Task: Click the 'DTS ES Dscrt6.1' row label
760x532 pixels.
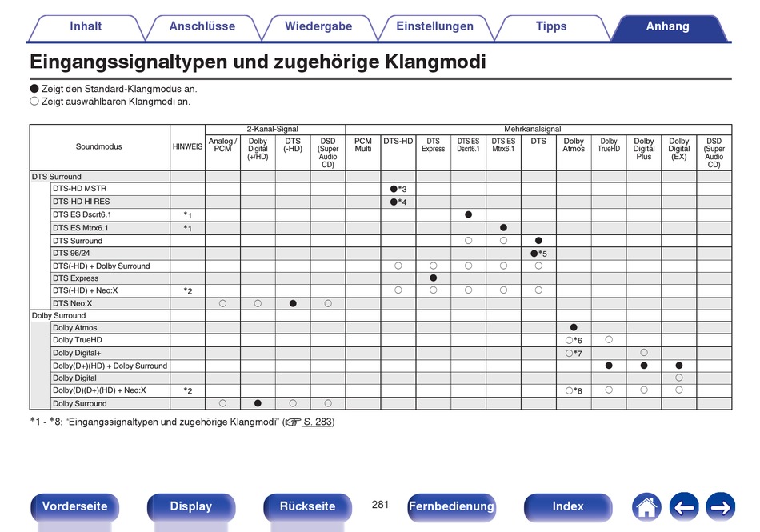Action: 82,214
